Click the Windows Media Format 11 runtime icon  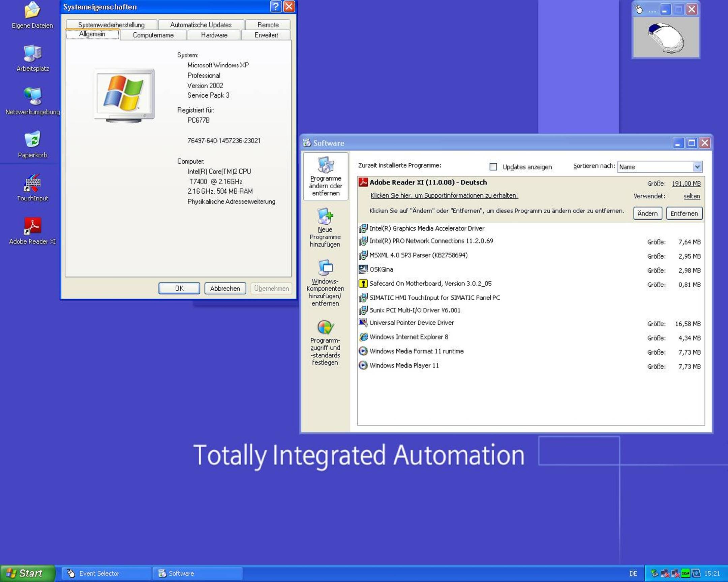[x=363, y=351]
